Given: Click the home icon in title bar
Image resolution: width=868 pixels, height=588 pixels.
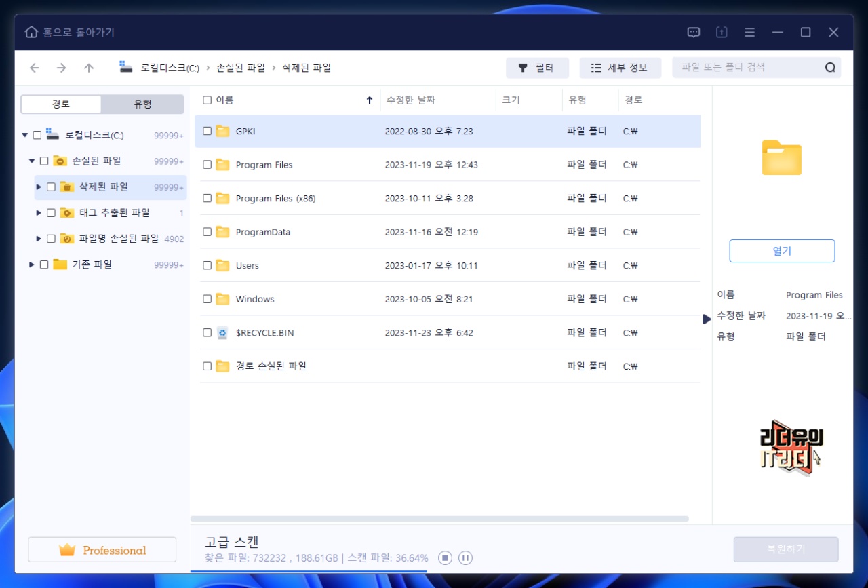Looking at the screenshot, I should pos(31,33).
